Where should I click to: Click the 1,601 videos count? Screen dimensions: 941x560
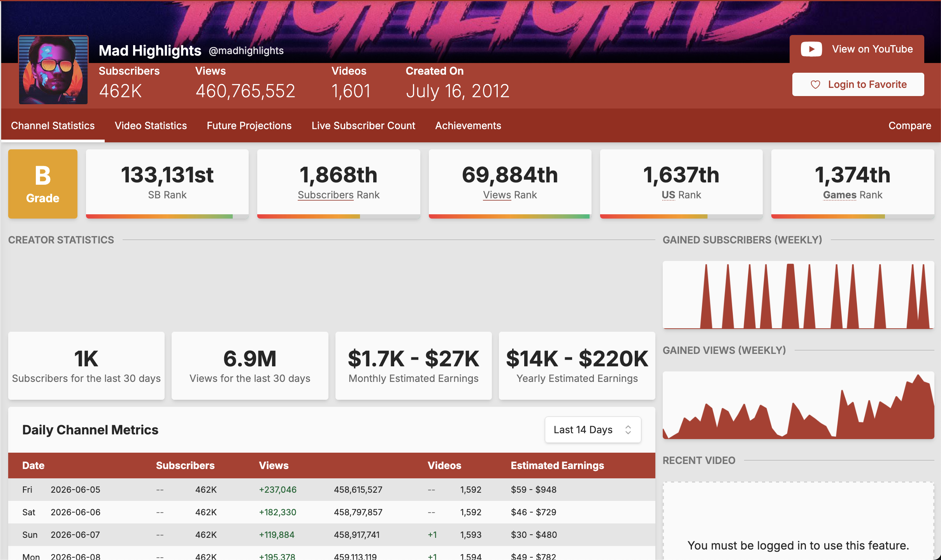point(351,91)
